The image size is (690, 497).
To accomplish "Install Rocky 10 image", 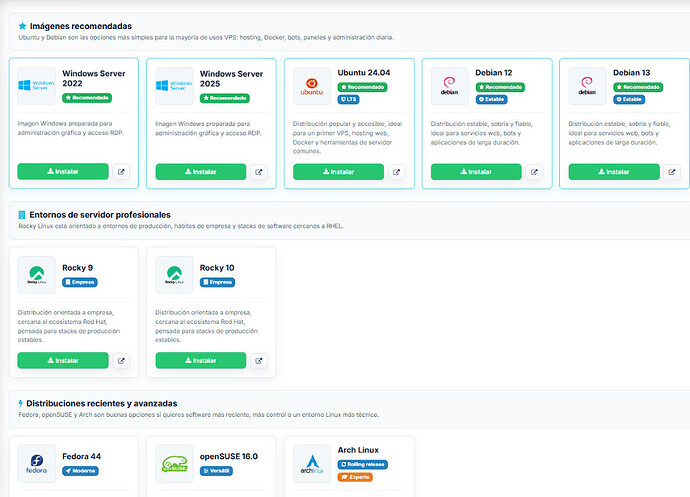I will (201, 360).
